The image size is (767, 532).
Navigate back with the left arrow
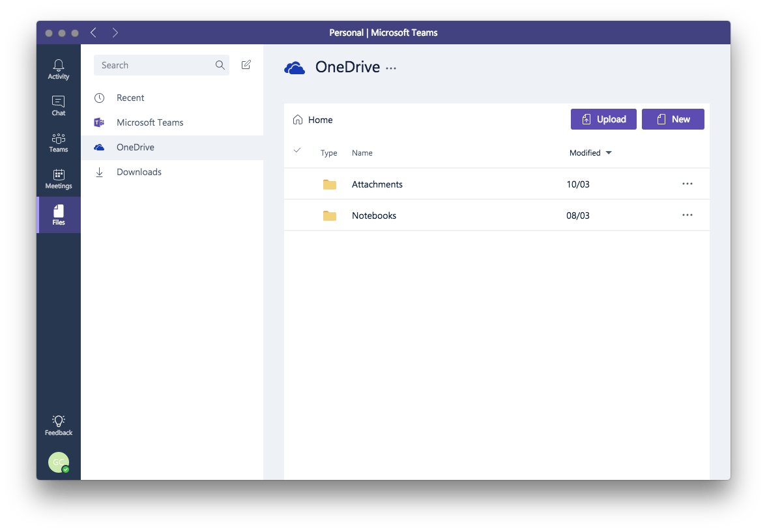[93, 33]
